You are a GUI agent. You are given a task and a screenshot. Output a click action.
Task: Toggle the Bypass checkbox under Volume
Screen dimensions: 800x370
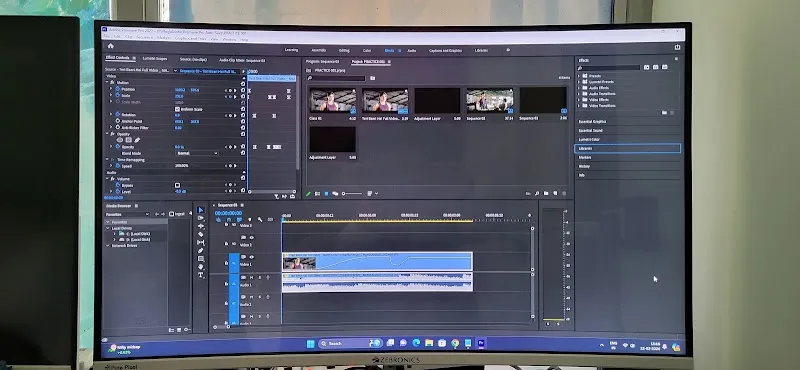tap(178, 185)
